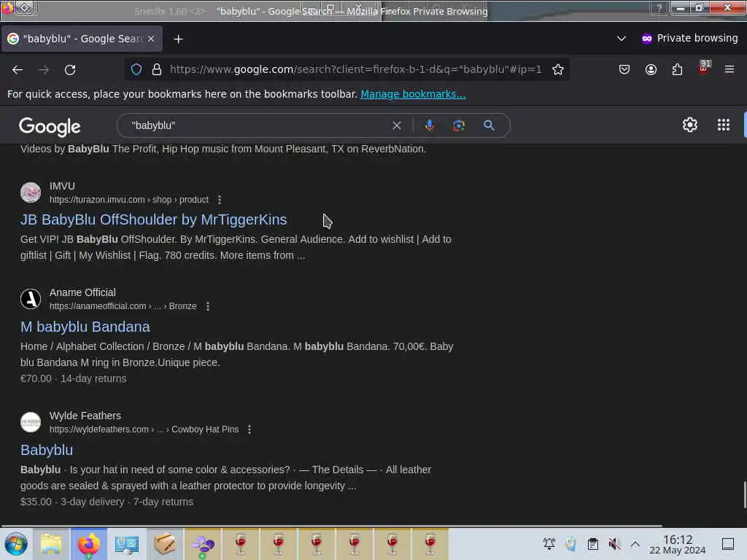Click the padlock site info icon

(x=156, y=69)
